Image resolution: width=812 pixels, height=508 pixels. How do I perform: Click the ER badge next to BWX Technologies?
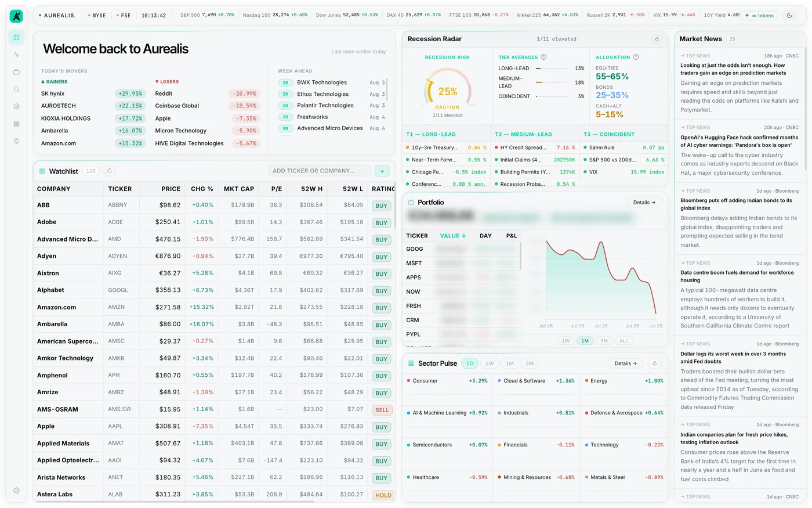(285, 82)
